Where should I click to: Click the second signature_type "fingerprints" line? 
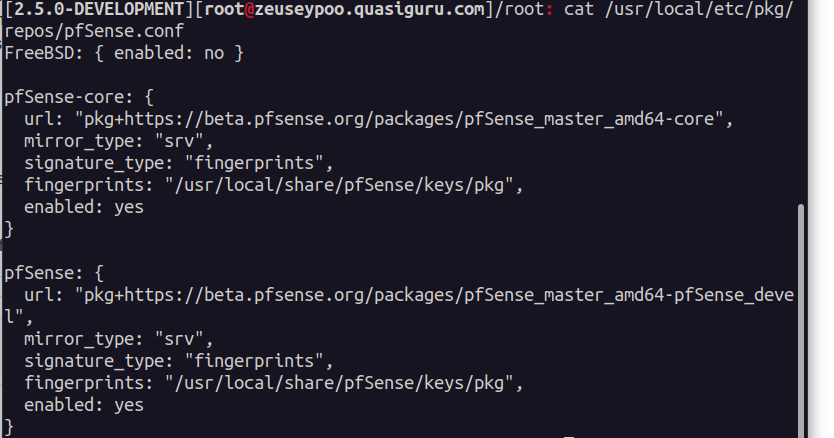(x=179, y=361)
